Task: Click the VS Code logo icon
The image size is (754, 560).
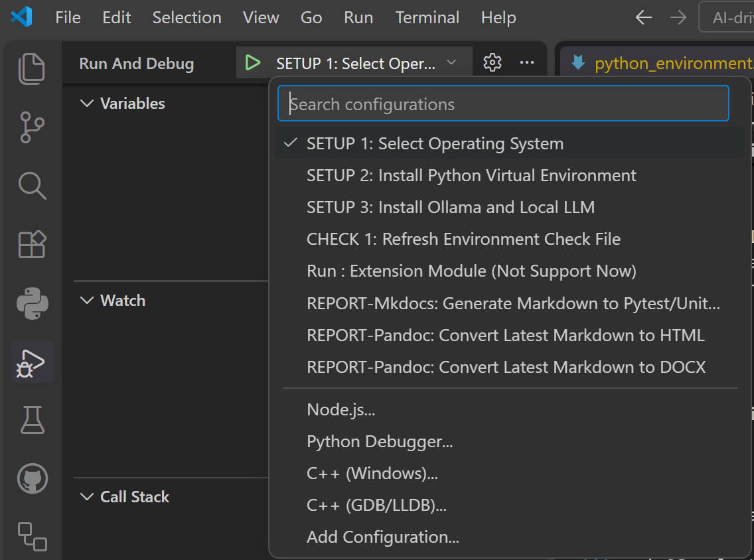Action: pyautogui.click(x=22, y=17)
